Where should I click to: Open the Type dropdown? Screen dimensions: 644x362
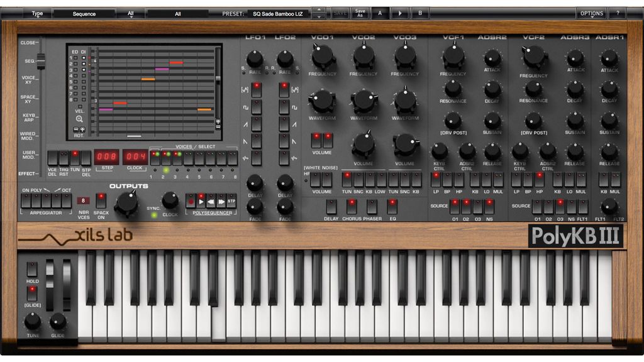click(37, 13)
